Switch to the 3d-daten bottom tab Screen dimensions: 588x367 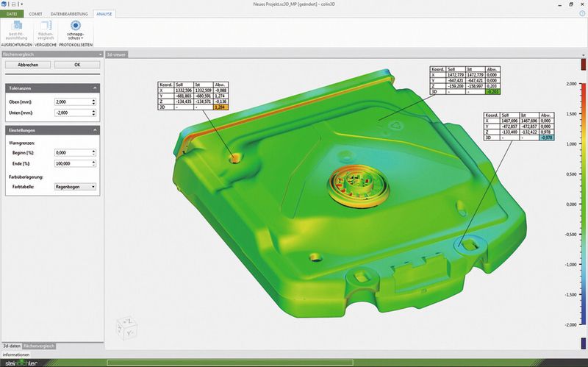12,346
